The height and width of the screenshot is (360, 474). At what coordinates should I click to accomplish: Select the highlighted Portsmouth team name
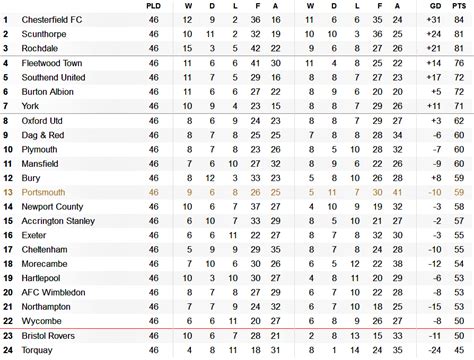pyautogui.click(x=43, y=192)
